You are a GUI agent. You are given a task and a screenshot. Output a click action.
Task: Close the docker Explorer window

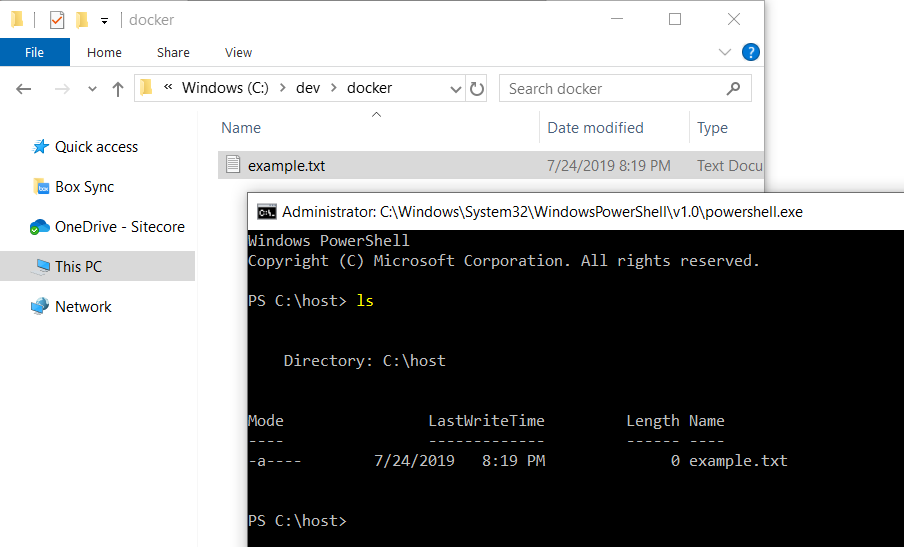click(x=734, y=19)
